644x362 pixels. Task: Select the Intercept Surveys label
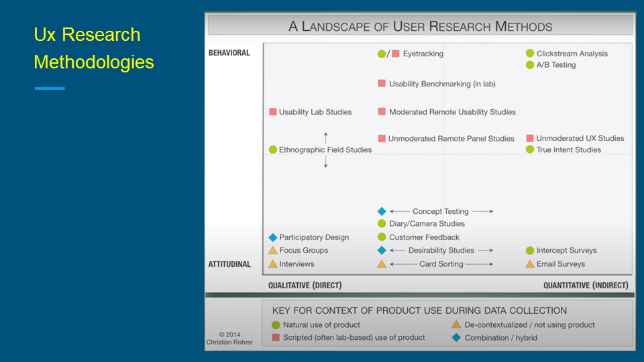[x=567, y=250]
